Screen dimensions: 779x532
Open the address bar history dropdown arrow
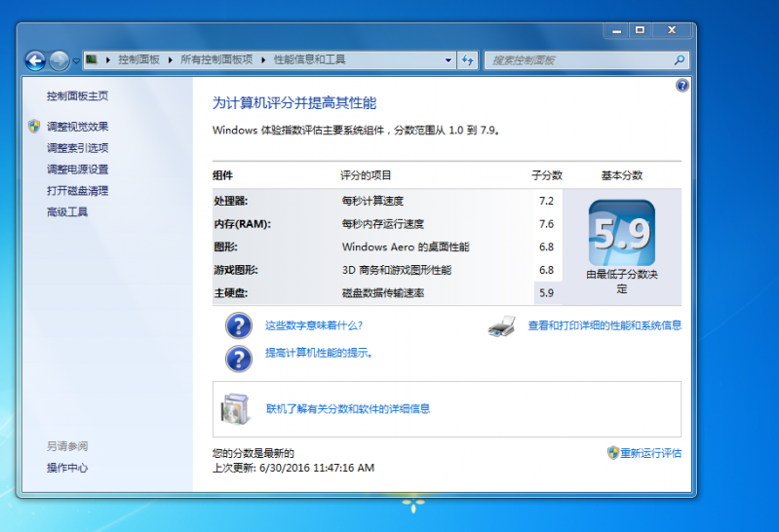click(448, 60)
